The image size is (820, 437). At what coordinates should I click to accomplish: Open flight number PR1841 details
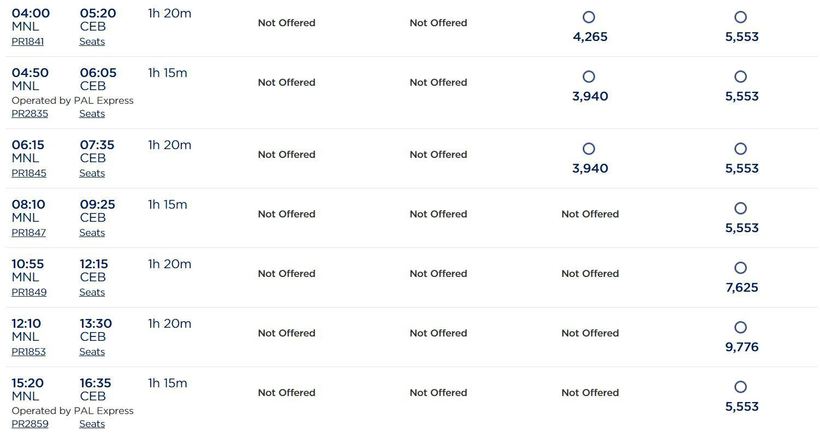pos(28,41)
